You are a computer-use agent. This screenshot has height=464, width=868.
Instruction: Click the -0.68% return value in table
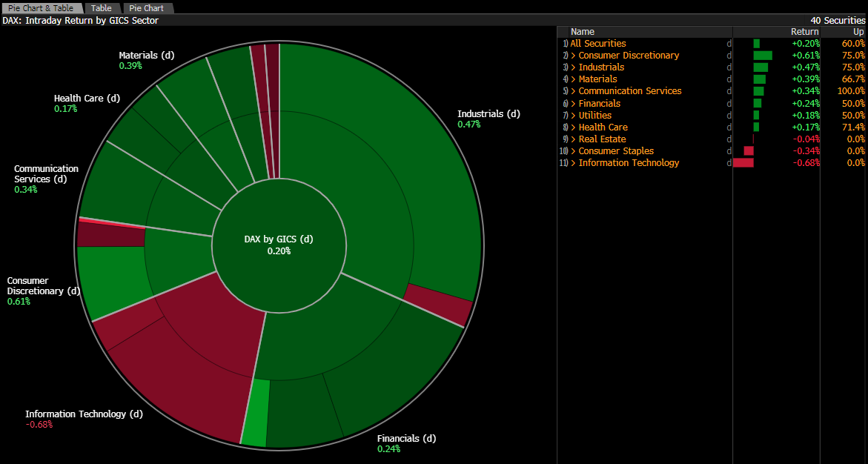(x=806, y=163)
